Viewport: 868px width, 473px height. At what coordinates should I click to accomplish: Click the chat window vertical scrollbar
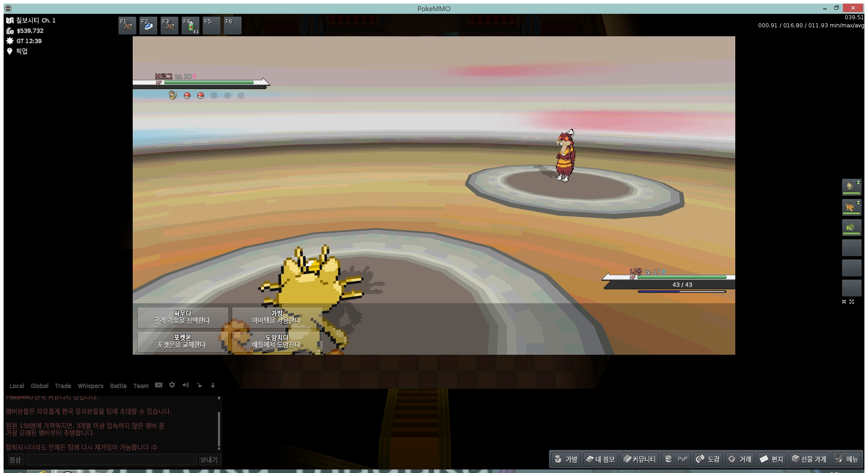tap(219, 428)
